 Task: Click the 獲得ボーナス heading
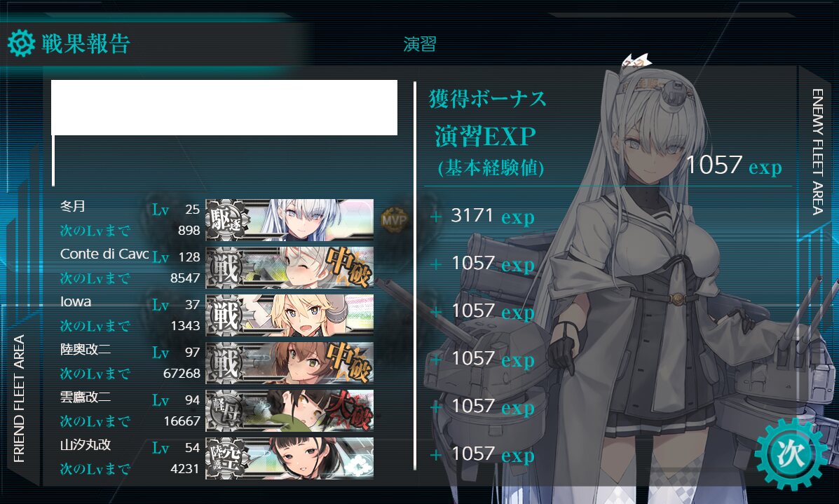tap(487, 99)
